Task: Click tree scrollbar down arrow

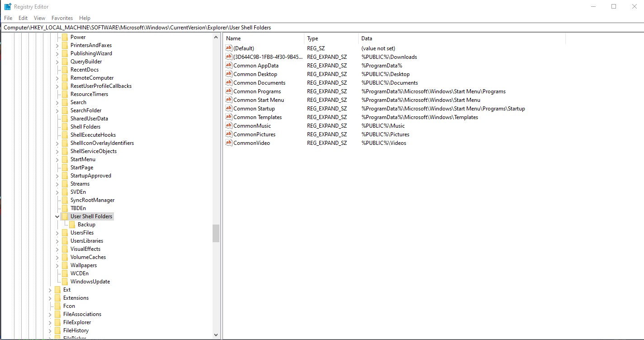Action: point(216,335)
